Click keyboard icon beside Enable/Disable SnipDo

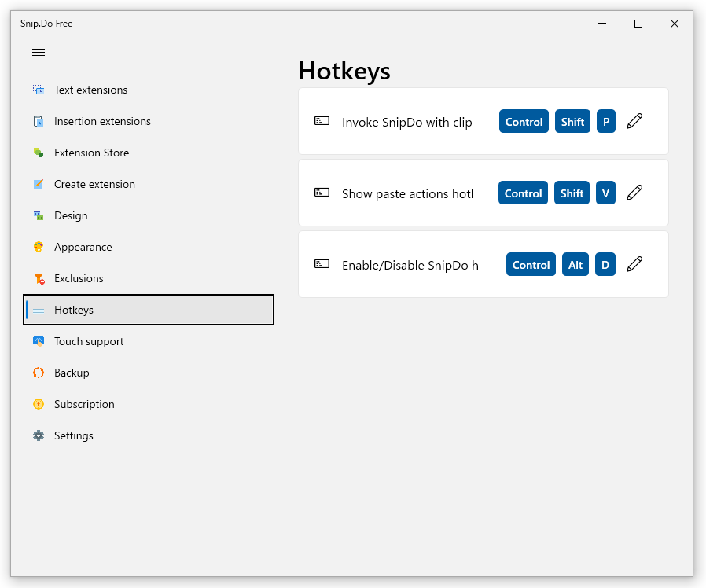(x=322, y=264)
